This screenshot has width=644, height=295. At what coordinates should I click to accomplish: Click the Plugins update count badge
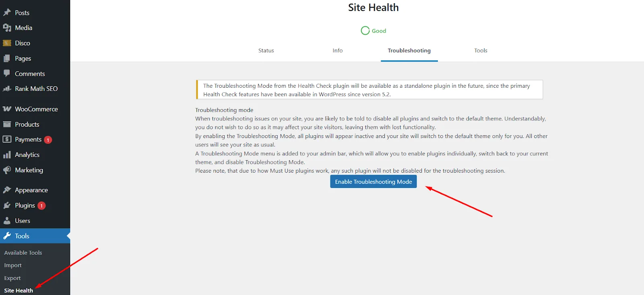pyautogui.click(x=41, y=206)
